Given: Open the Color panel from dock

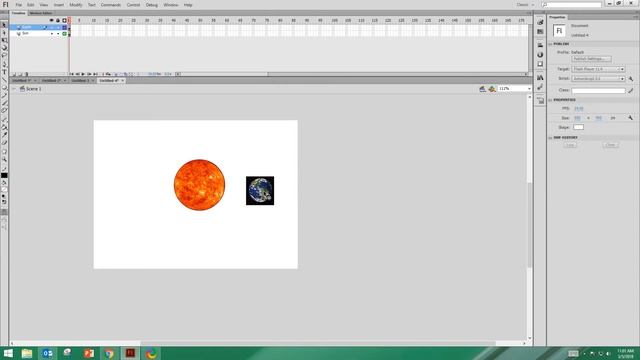Looking at the screenshot, I should click(540, 22).
